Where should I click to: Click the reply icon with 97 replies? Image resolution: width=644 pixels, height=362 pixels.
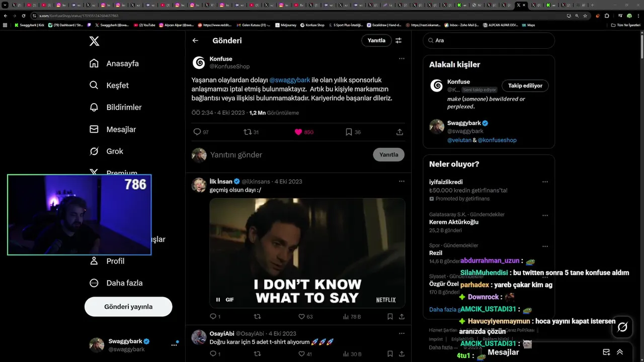pyautogui.click(x=197, y=132)
